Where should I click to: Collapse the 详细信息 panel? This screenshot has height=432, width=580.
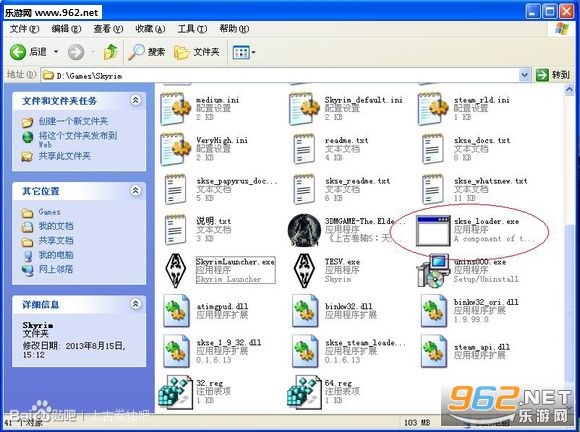pyautogui.click(x=135, y=304)
